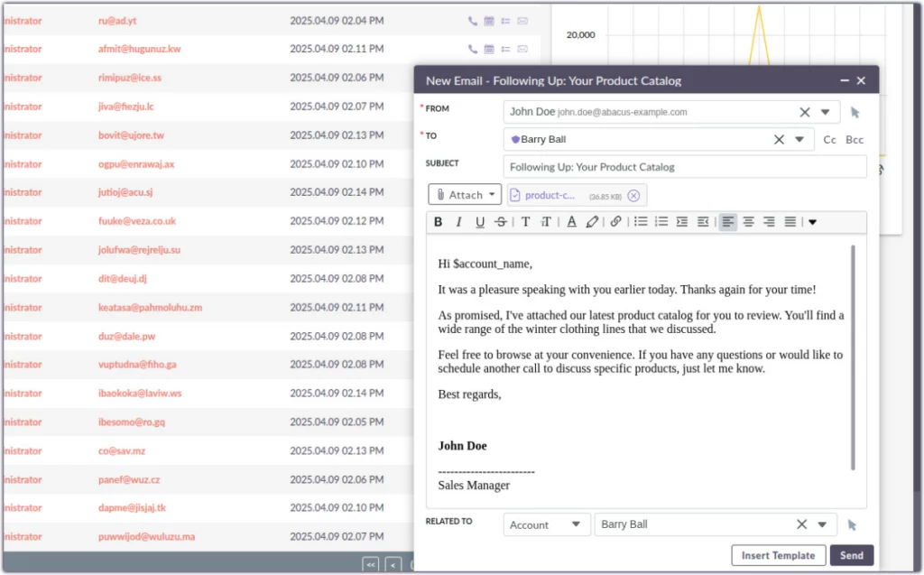The width and height of the screenshot is (924, 575).
Task: Send the email
Action: pyautogui.click(x=851, y=556)
